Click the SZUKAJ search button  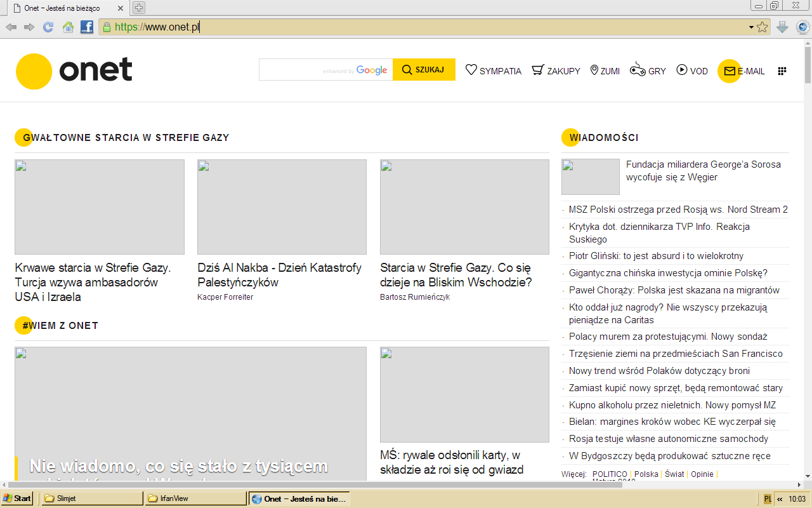424,70
